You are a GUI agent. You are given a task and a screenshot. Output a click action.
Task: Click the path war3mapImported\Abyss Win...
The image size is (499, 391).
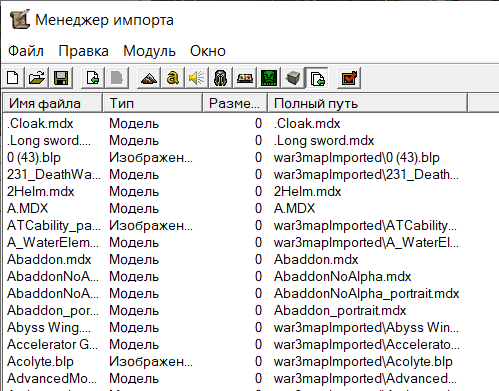tap(366, 328)
